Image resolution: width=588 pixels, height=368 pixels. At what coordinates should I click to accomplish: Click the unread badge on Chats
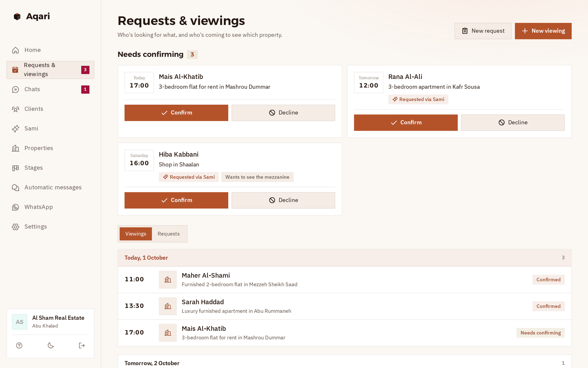point(85,90)
